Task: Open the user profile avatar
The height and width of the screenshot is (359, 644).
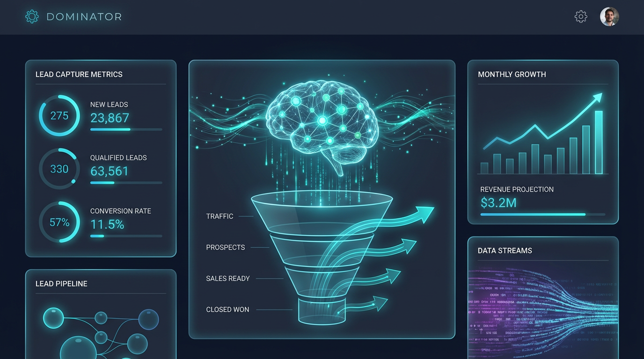Action: click(609, 17)
